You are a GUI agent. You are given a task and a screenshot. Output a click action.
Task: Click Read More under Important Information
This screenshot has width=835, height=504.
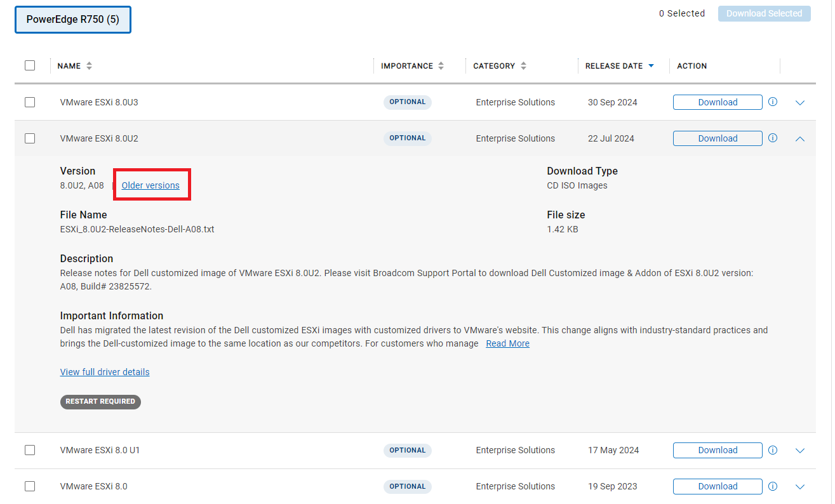coord(507,343)
